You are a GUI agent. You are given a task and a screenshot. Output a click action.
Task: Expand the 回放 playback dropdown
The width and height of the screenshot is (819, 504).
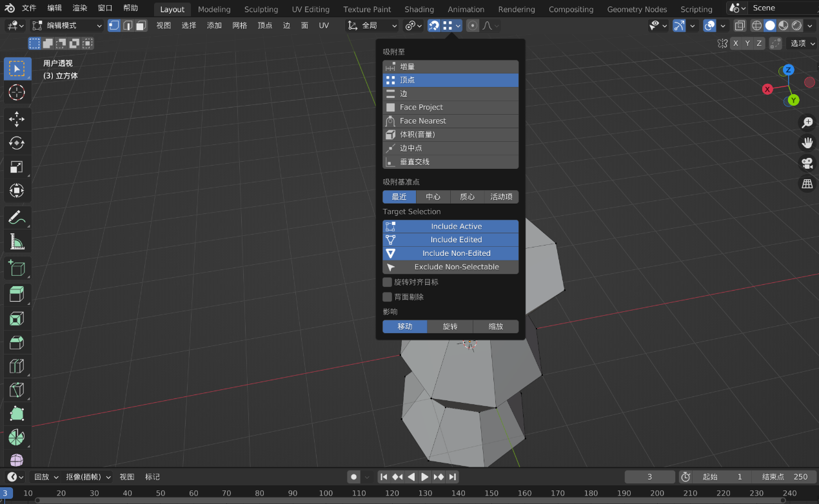click(x=46, y=477)
